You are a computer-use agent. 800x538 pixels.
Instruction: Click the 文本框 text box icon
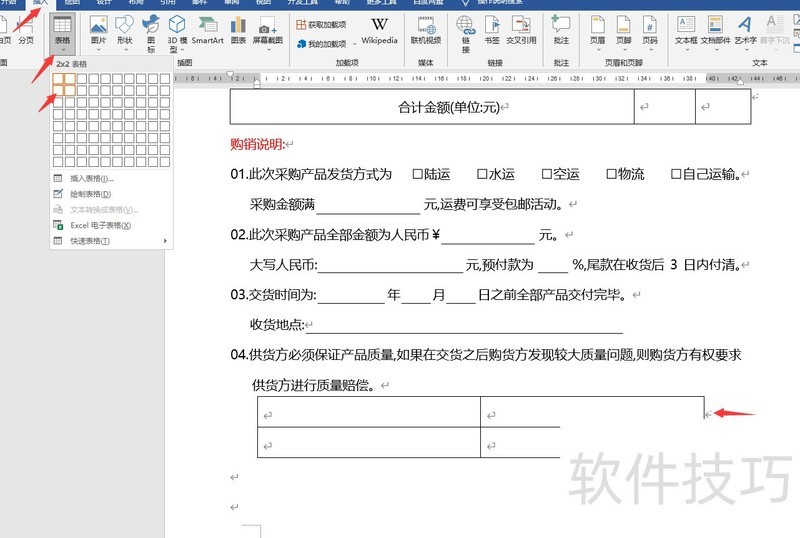tap(686, 24)
